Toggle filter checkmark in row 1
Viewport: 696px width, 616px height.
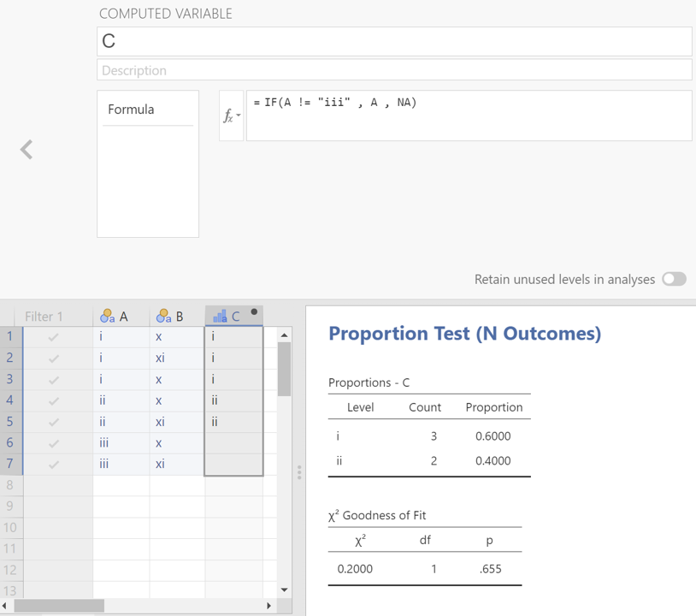tap(54, 337)
